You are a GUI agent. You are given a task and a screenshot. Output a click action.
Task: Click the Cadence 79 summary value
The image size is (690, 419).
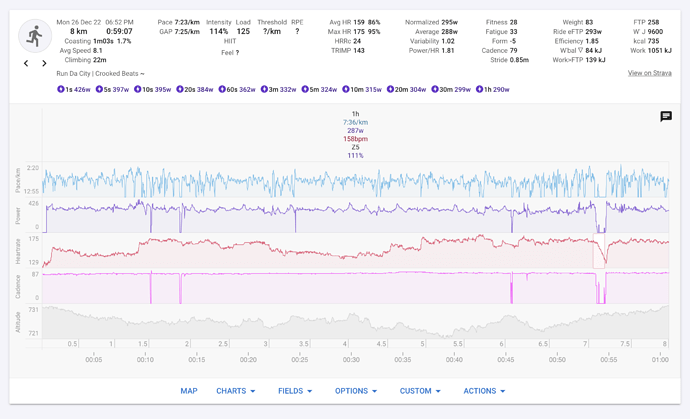pyautogui.click(x=514, y=51)
